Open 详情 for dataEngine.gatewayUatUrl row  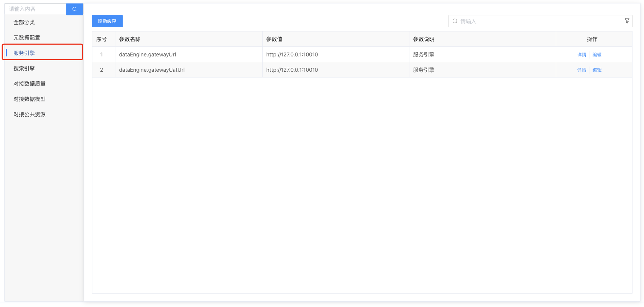coord(582,70)
